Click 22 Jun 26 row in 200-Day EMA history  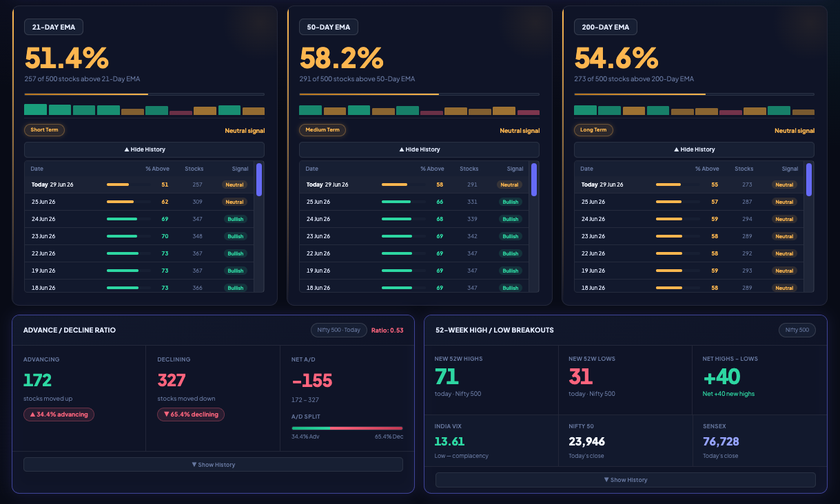(x=690, y=253)
